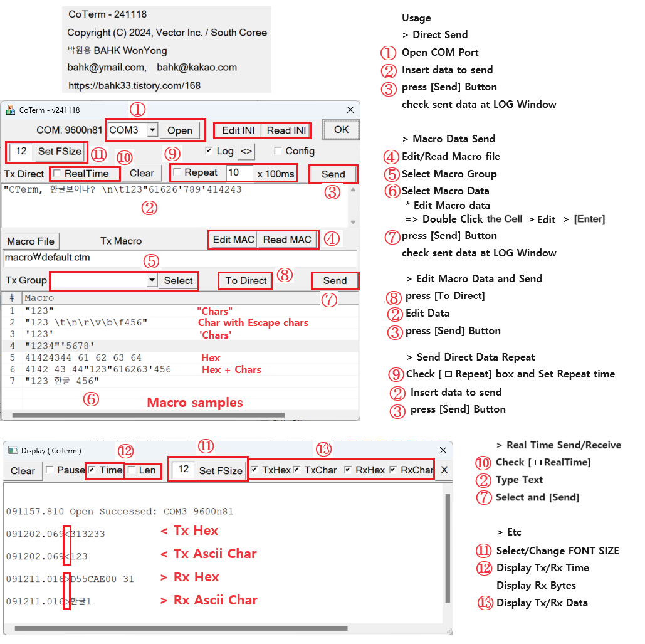Close the CoTerm window

coord(350,110)
